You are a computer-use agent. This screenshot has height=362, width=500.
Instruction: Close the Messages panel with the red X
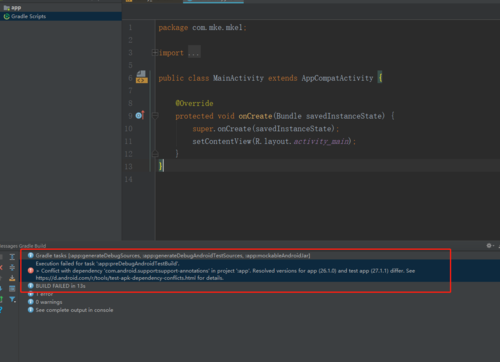[x=1, y=267]
